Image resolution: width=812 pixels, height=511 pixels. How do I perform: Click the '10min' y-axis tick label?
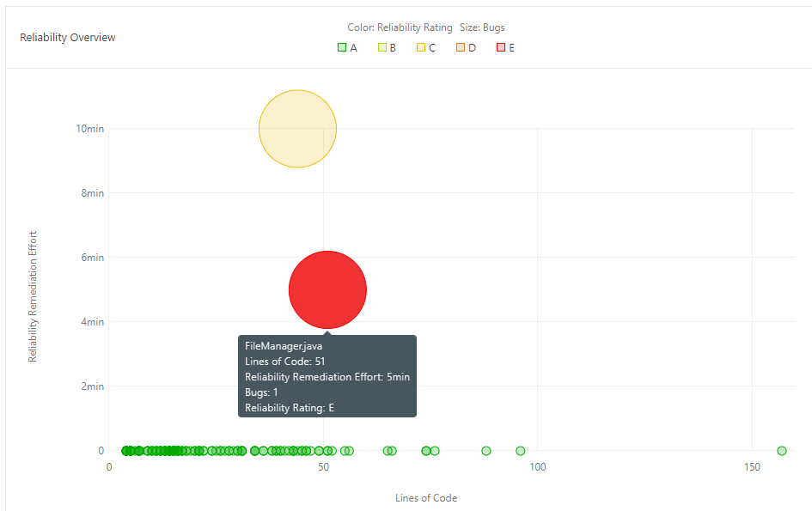[x=90, y=129]
